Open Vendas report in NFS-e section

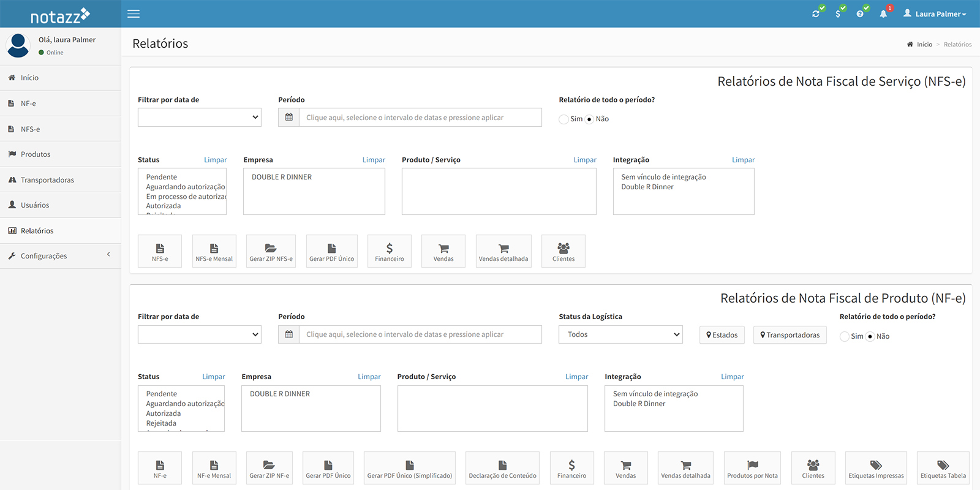(x=443, y=251)
